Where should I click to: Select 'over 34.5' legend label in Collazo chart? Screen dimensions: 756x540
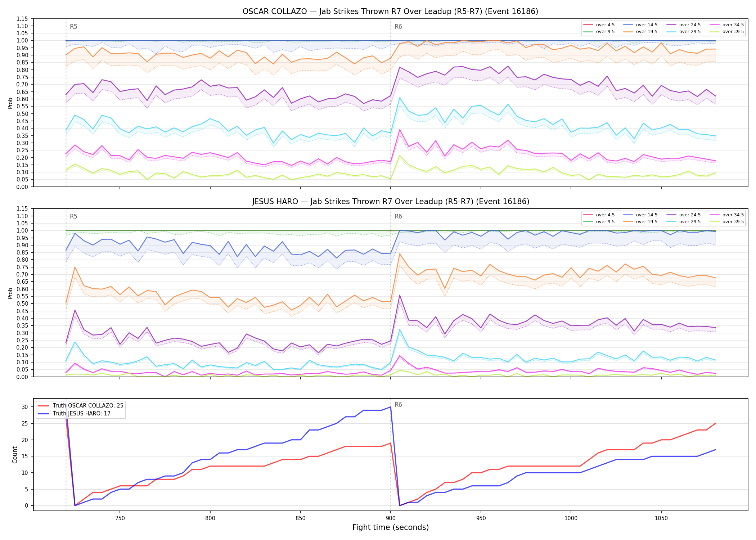point(733,25)
